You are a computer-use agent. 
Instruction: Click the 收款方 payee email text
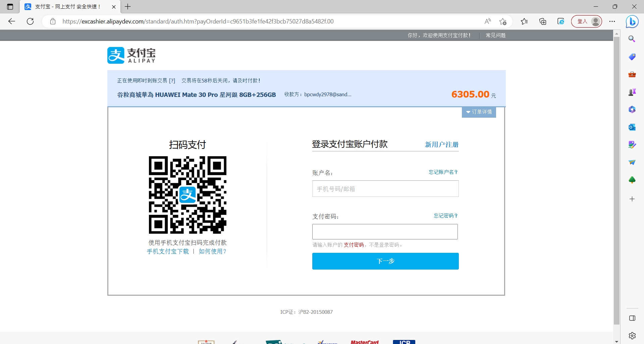tap(328, 95)
